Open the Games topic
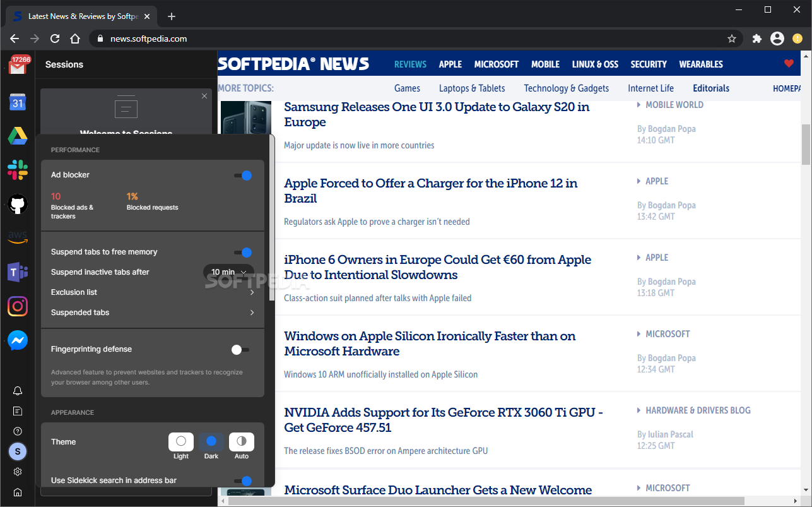 pos(407,88)
